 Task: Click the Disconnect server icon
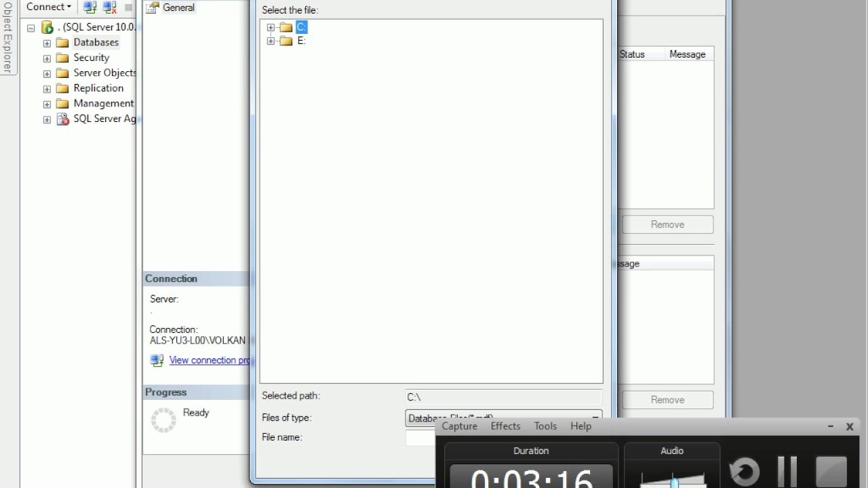tap(110, 7)
